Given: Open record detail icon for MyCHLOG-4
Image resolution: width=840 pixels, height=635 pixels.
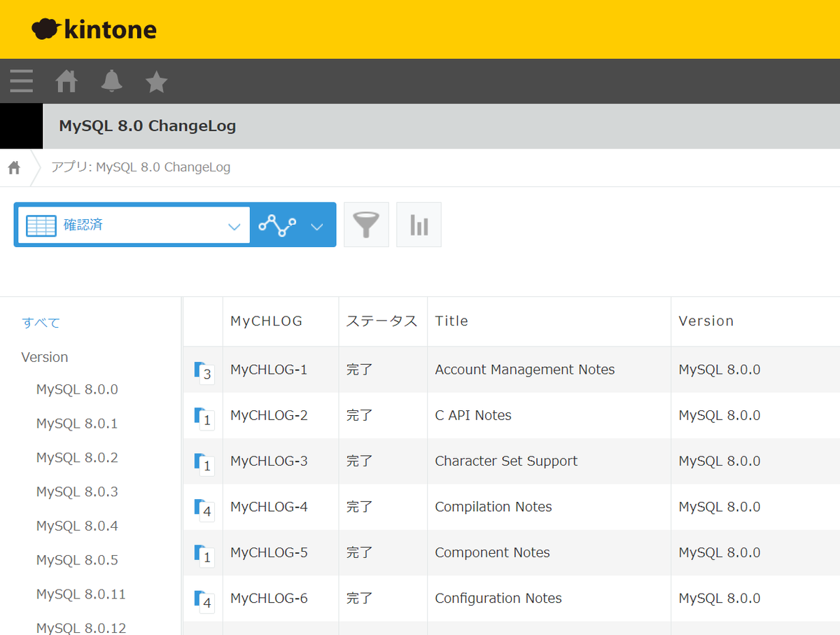Looking at the screenshot, I should pyautogui.click(x=203, y=509).
